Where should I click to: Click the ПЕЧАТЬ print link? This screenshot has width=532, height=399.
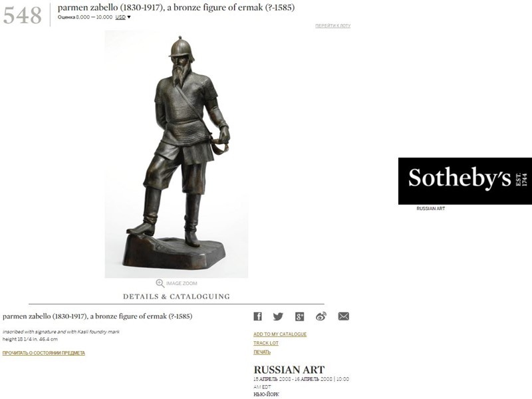pyautogui.click(x=262, y=352)
